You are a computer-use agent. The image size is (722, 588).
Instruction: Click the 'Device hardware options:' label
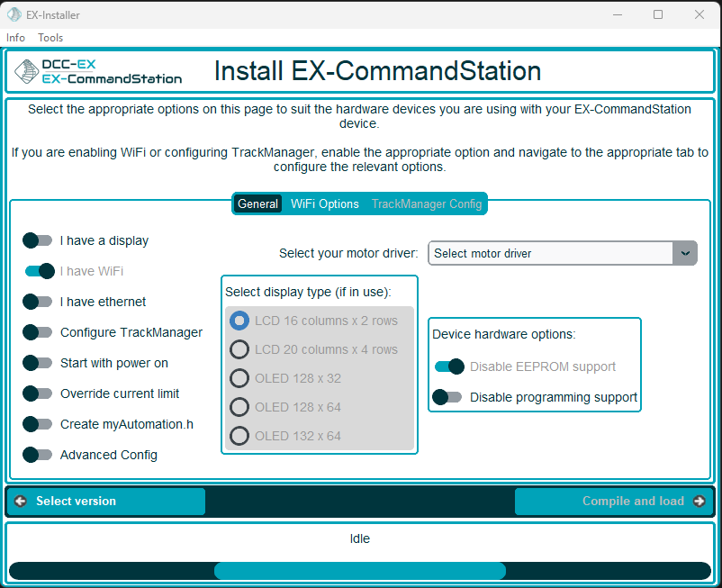pos(504,334)
